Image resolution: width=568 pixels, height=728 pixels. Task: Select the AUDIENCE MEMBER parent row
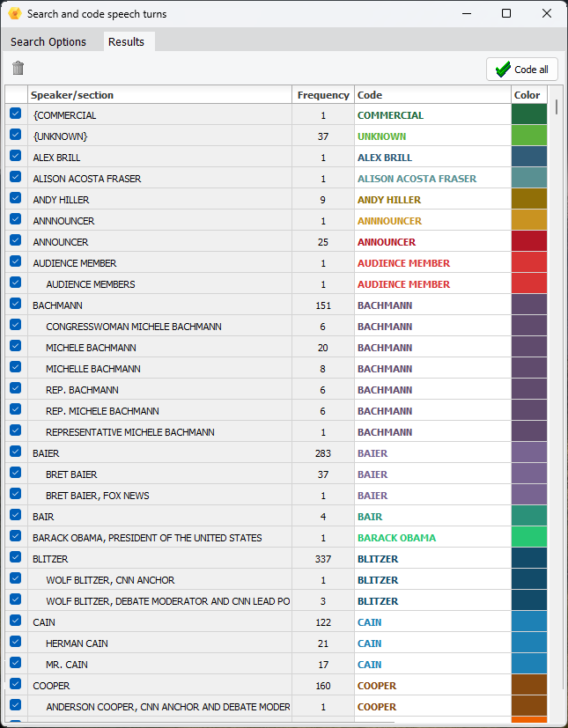tap(276, 263)
